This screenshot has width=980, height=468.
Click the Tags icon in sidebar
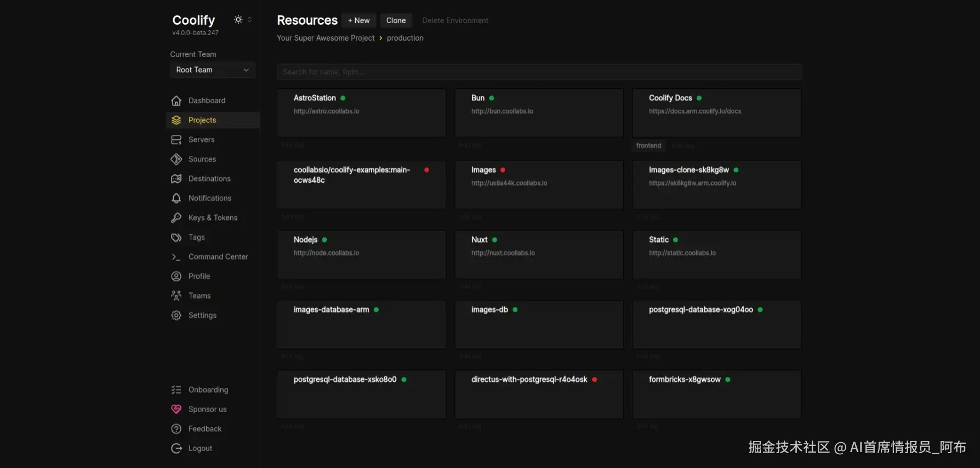pyautogui.click(x=176, y=238)
